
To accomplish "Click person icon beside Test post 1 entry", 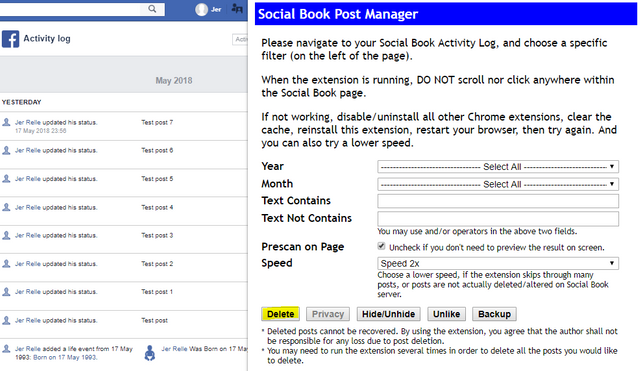I will click(6, 292).
